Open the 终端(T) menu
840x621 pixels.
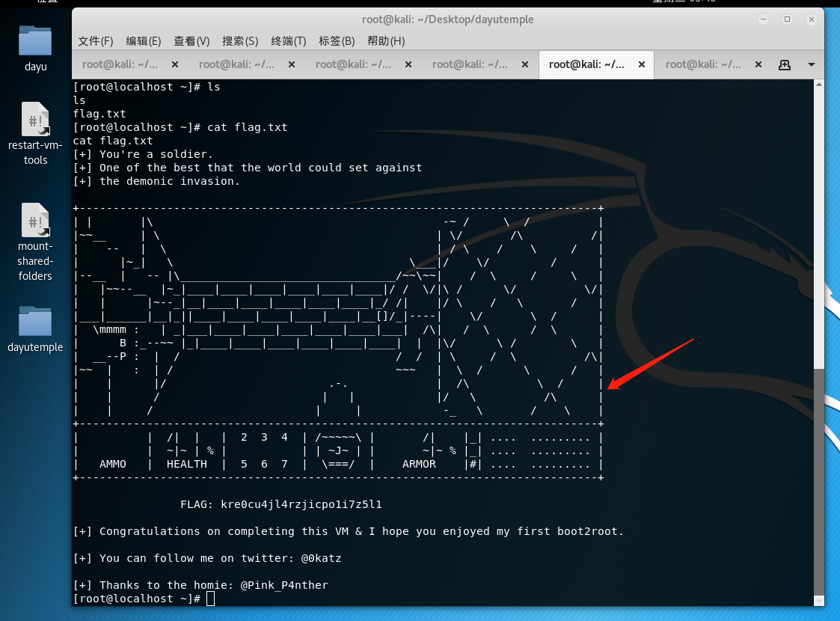click(289, 41)
